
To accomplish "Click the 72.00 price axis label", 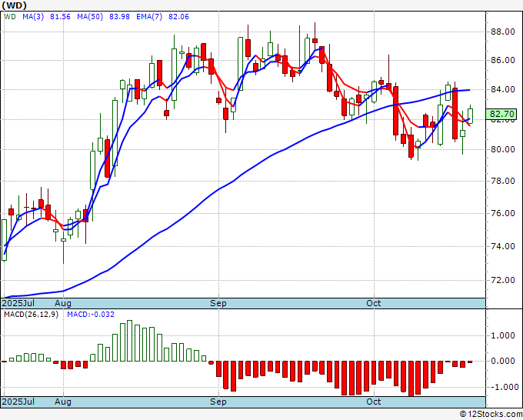I will [x=502, y=280].
